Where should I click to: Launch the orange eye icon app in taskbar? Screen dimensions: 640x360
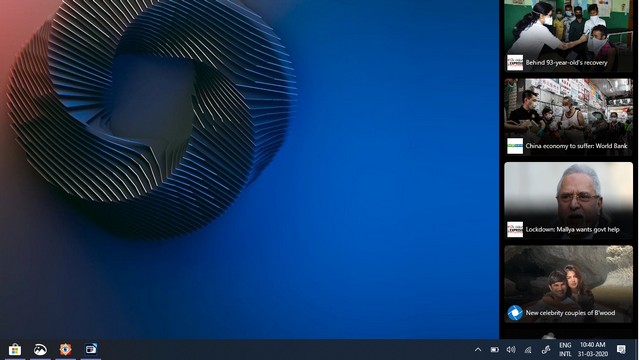(65, 349)
